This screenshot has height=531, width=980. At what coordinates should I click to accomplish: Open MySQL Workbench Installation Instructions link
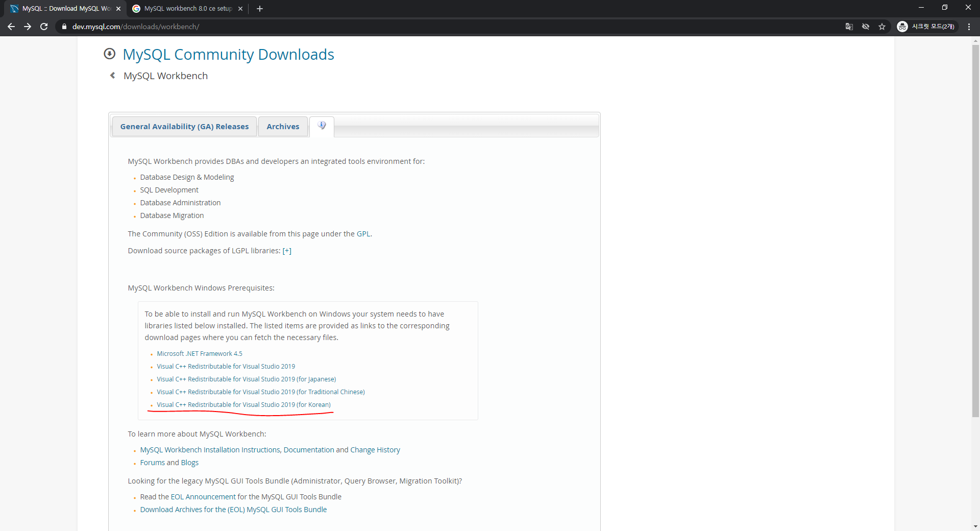[210, 450]
